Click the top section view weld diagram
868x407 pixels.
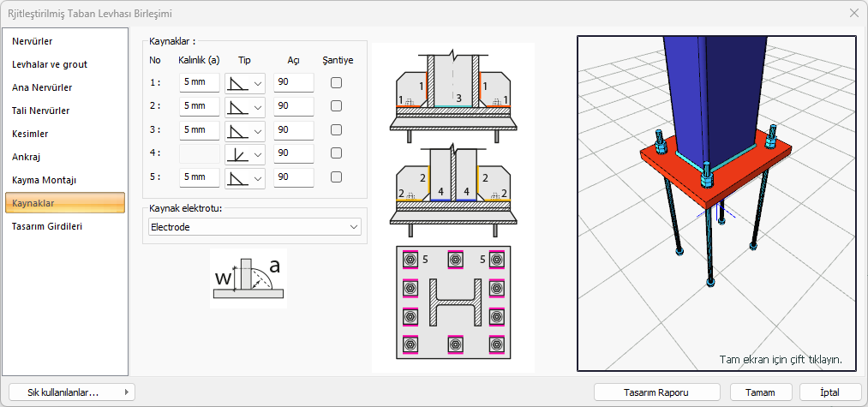pyautogui.click(x=452, y=93)
